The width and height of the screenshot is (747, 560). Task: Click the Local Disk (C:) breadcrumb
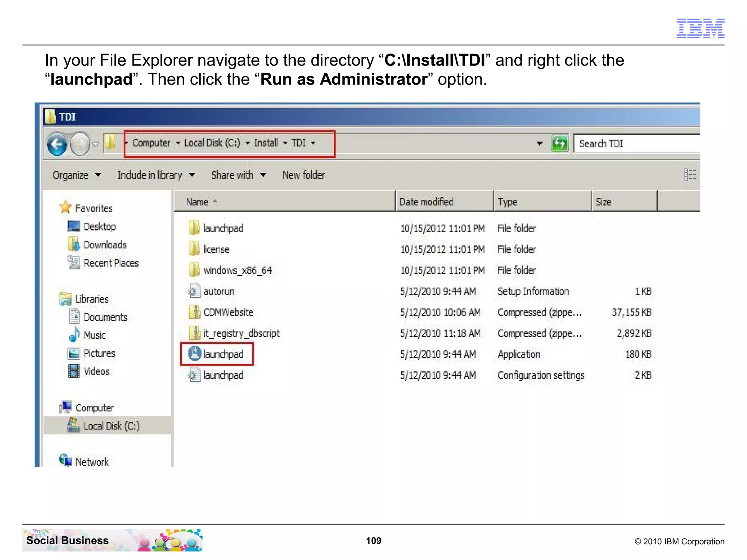(212, 143)
